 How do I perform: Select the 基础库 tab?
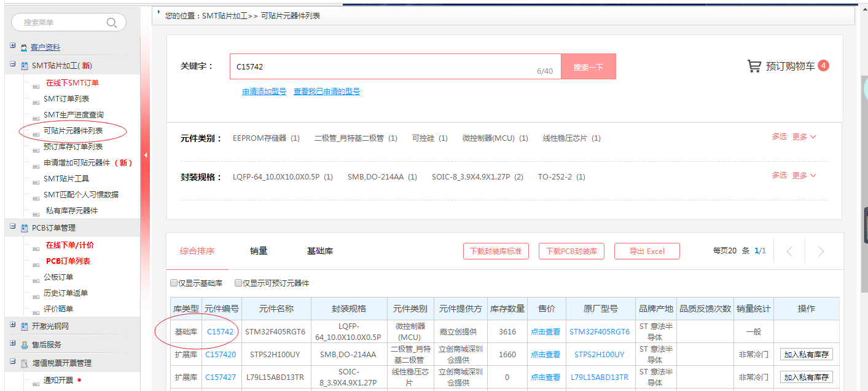click(x=320, y=251)
